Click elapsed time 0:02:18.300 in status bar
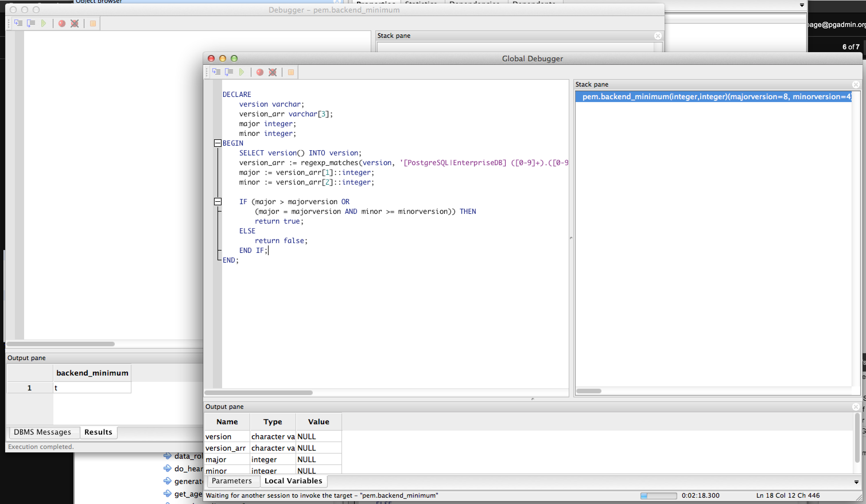Image resolution: width=866 pixels, height=504 pixels. tap(700, 495)
